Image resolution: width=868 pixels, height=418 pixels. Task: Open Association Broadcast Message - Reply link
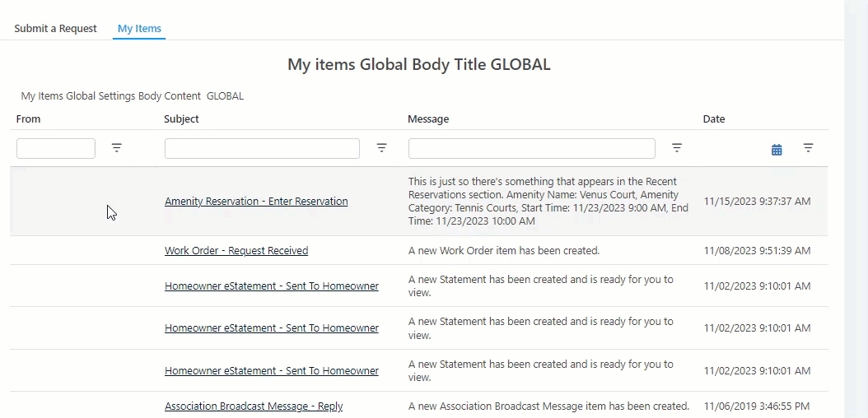tap(254, 406)
